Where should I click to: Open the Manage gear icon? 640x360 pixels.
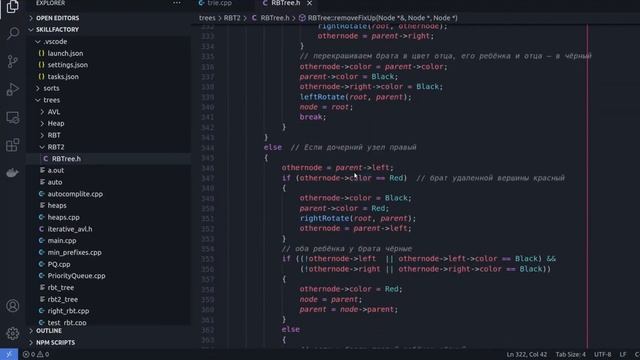pyautogui.click(x=13, y=333)
